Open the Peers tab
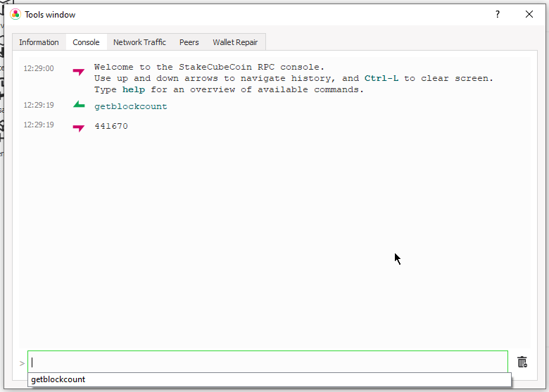This screenshot has height=392, width=549. click(x=189, y=42)
